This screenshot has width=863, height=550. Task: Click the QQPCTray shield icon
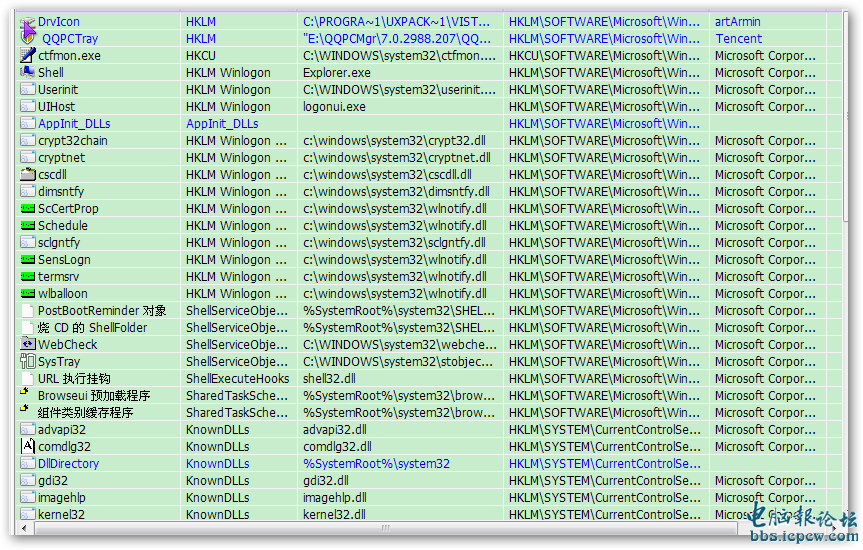[29, 38]
